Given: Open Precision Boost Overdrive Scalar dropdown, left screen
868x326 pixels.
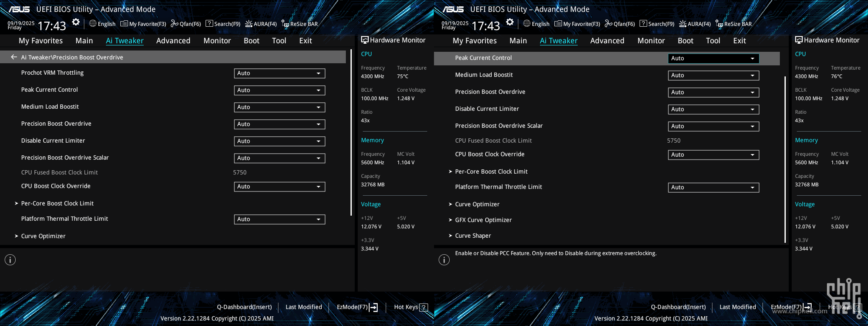Looking at the screenshot, I should tap(280, 158).
